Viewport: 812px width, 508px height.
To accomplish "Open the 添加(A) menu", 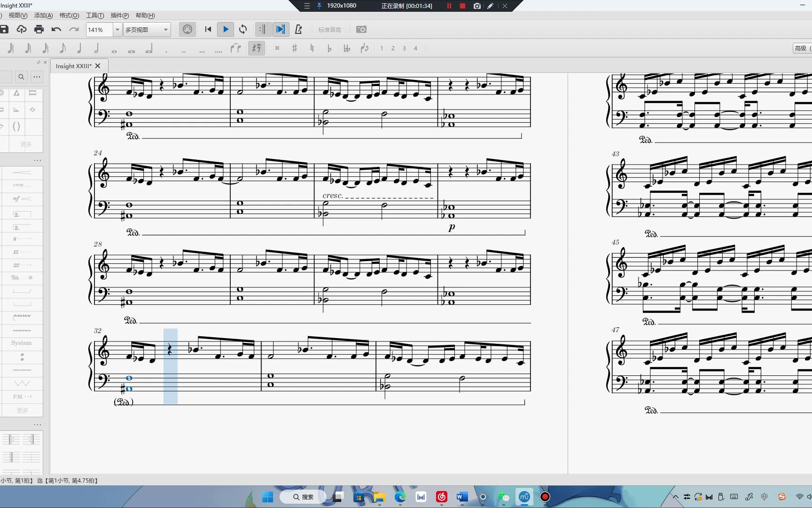I will (43, 16).
